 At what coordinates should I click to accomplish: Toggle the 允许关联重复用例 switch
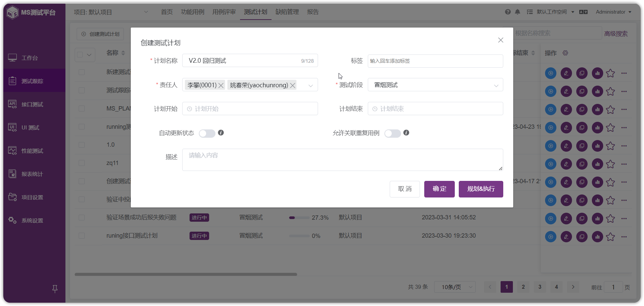(x=392, y=133)
